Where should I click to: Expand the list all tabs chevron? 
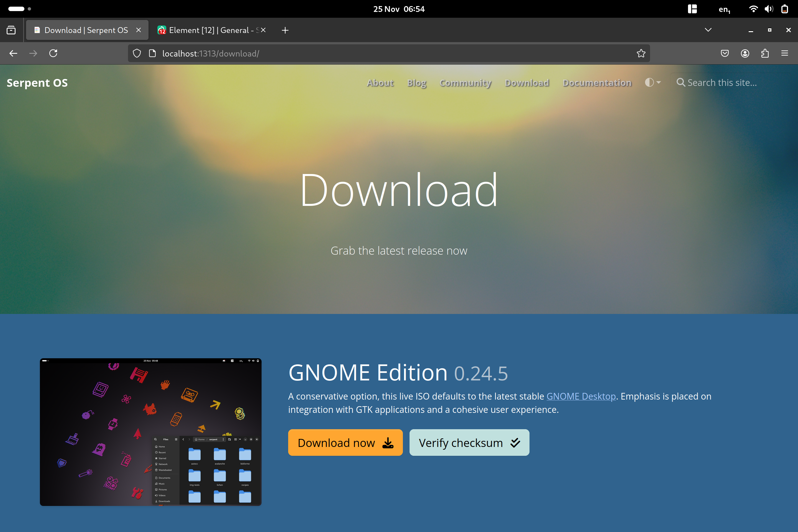(x=708, y=30)
